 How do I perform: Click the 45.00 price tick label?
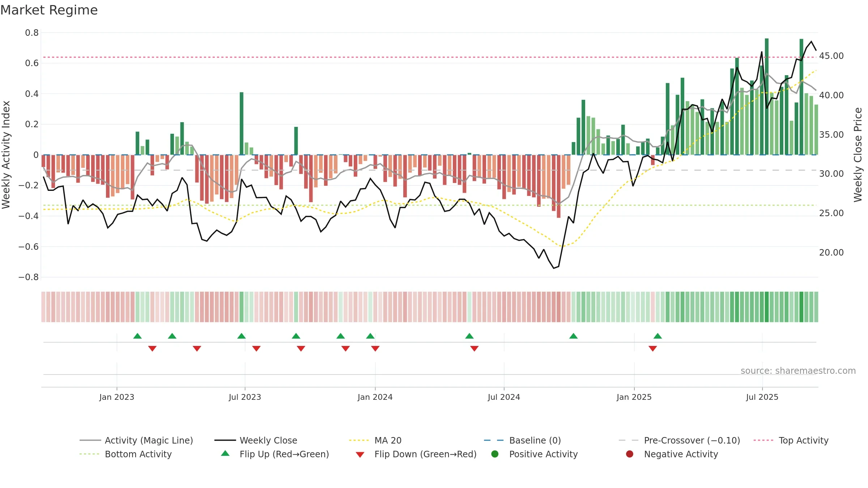coord(831,56)
